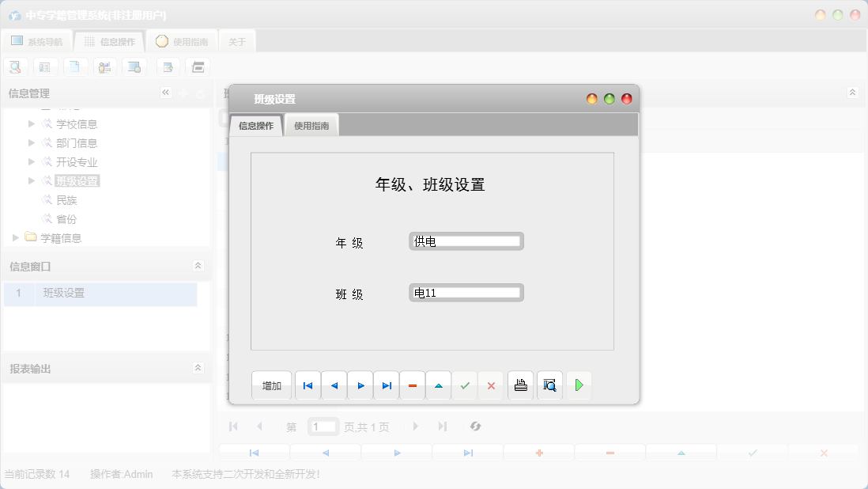
Task: Cancel edits with the red X icon
Action: coord(491,385)
